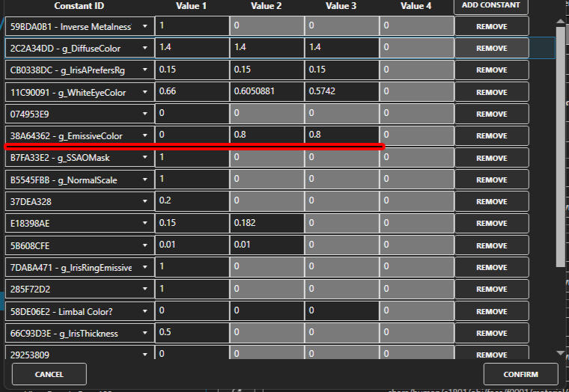Click the scrollbar down arrow
This screenshot has width=569, height=392.
(x=560, y=353)
